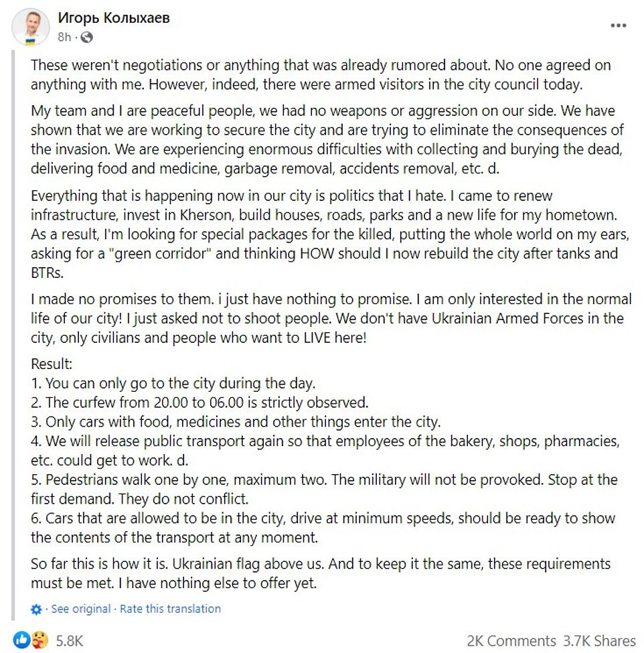Viewport: 644px width, 653px height.
Task: Open the reactions list by clicking '5.8K'
Action: click(x=69, y=641)
